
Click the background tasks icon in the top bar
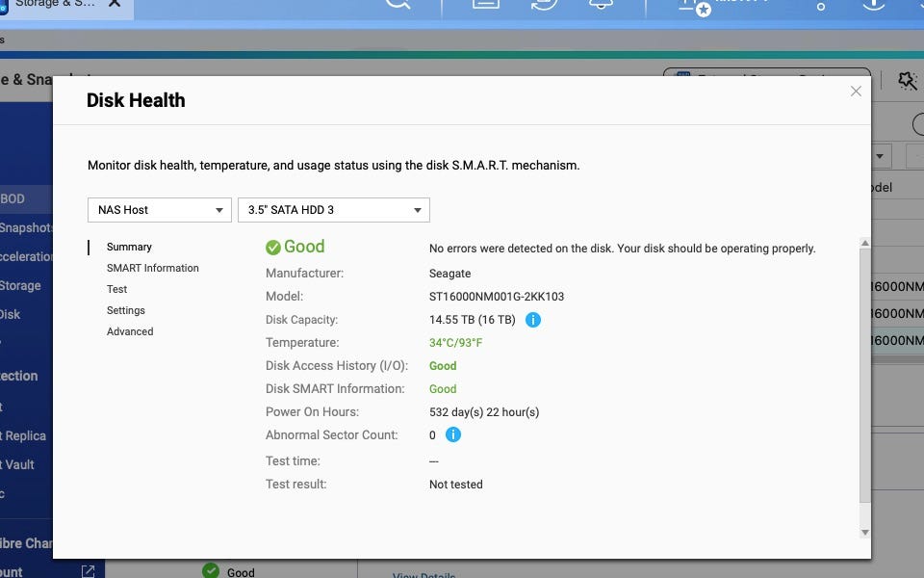coord(545,4)
